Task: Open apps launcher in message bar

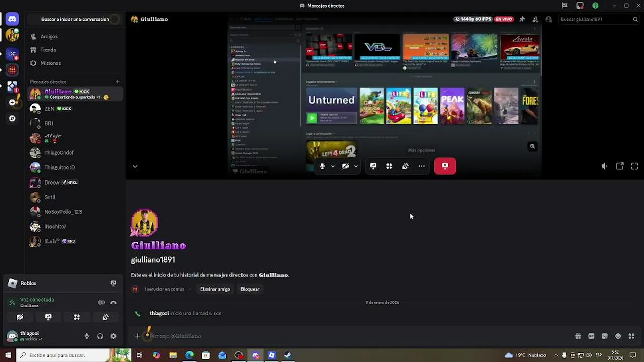Action: pos(631,336)
